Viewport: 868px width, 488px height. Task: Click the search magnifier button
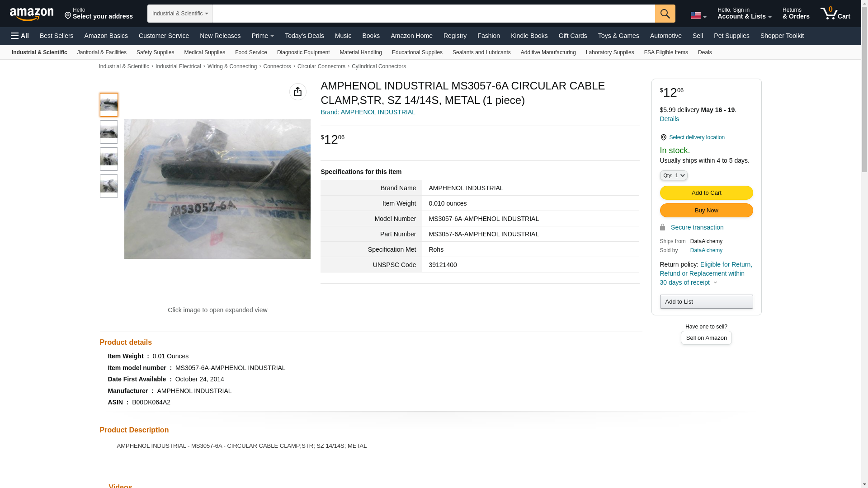click(x=665, y=14)
